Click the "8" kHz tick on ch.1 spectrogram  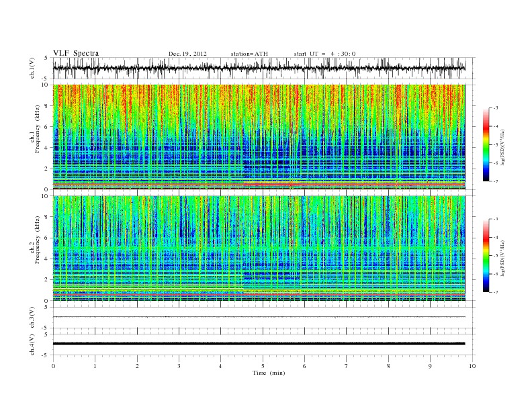pyautogui.click(x=46, y=106)
